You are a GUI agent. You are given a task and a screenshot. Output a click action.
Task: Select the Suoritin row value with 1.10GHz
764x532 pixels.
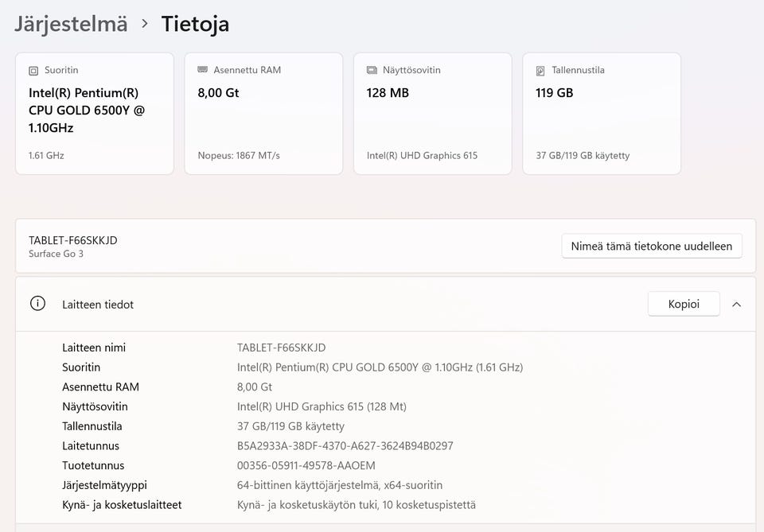pos(380,367)
